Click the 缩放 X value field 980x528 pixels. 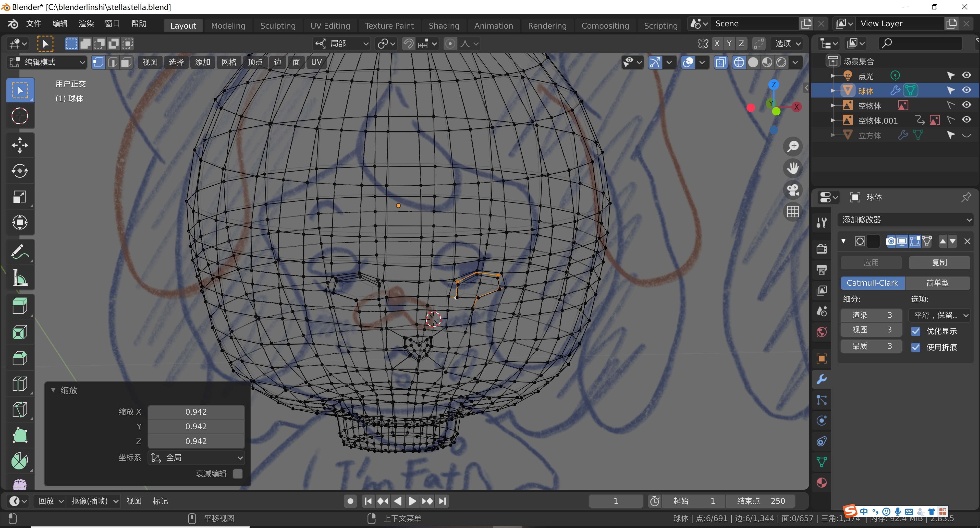pyautogui.click(x=196, y=412)
